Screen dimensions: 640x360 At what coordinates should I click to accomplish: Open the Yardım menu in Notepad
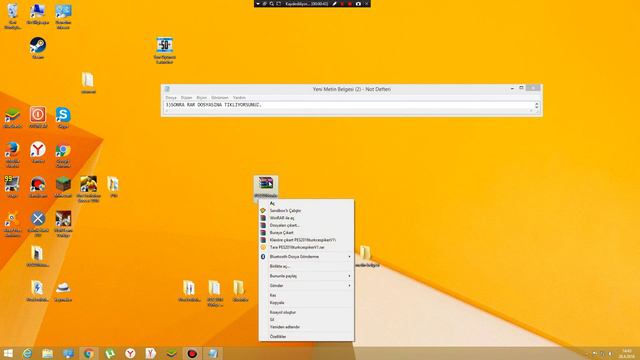239,98
